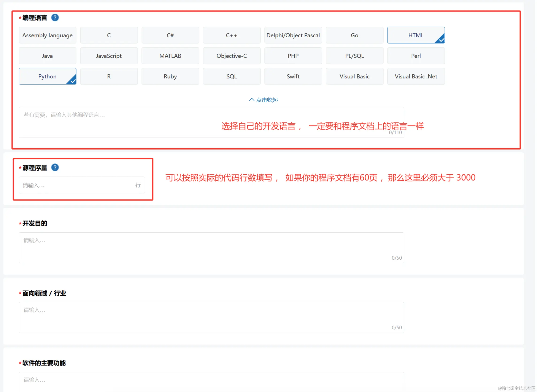
Task: Click the chevron-up collapse arrow
Action: pyautogui.click(x=252, y=100)
